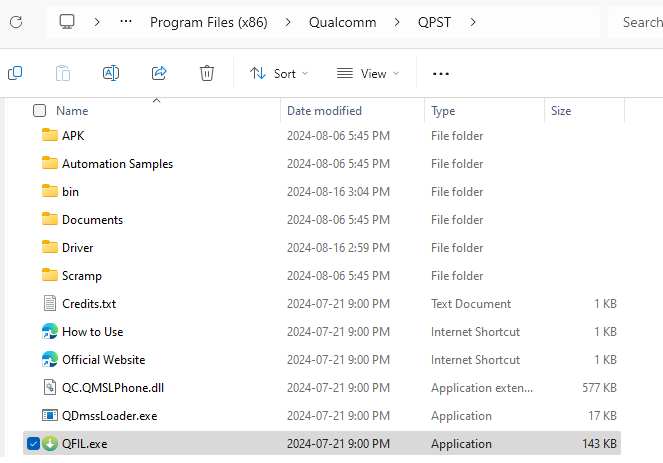Click the 2024-08-16 3:04 PM date cell
663x463 pixels.
338,192
